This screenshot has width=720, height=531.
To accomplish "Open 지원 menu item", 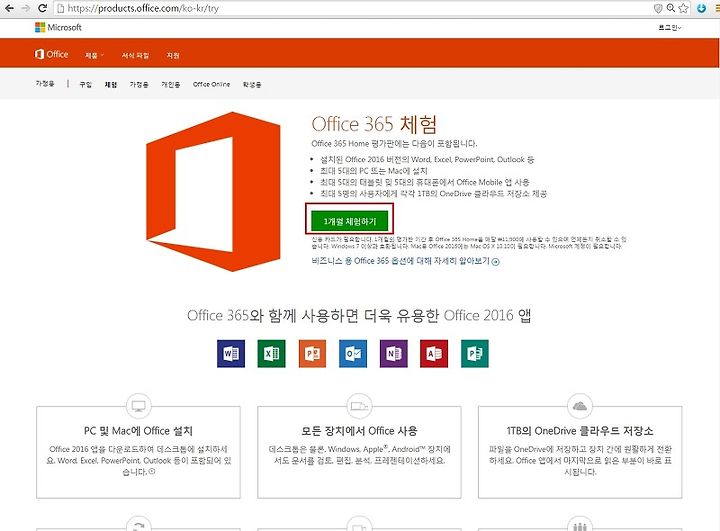I will pyautogui.click(x=173, y=55).
